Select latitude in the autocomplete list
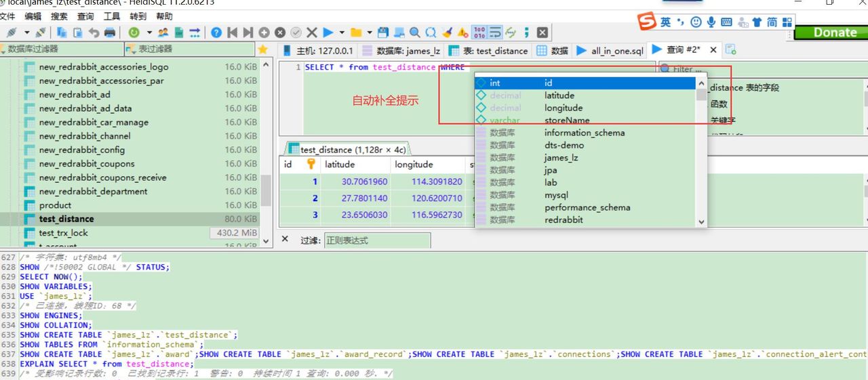868x380 pixels. (x=559, y=96)
